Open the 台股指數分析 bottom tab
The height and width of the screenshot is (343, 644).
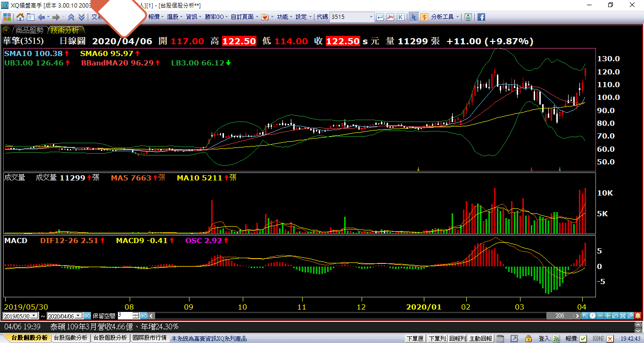pos(70,338)
